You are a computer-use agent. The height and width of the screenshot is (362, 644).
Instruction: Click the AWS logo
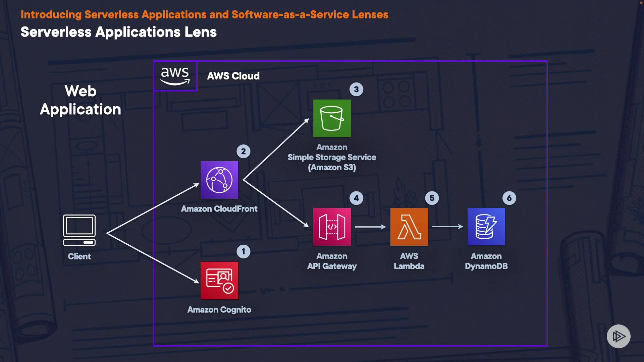point(175,76)
